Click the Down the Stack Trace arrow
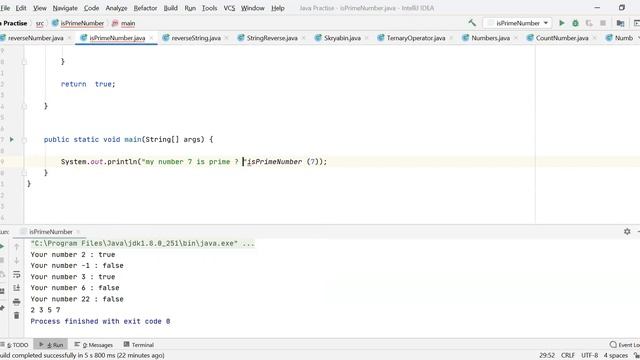The height and width of the screenshot is (360, 640). click(17, 260)
